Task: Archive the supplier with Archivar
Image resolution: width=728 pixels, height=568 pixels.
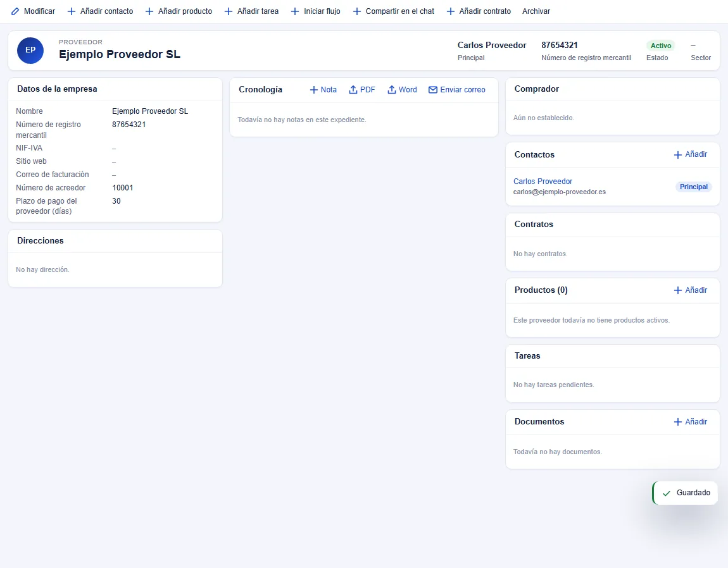Action: coord(536,11)
